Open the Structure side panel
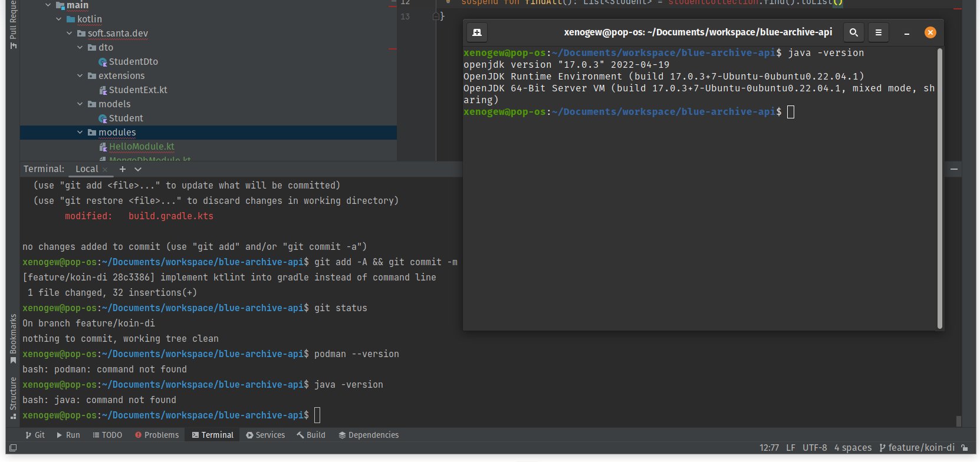Viewport: 980px width, 462px height. (13, 398)
